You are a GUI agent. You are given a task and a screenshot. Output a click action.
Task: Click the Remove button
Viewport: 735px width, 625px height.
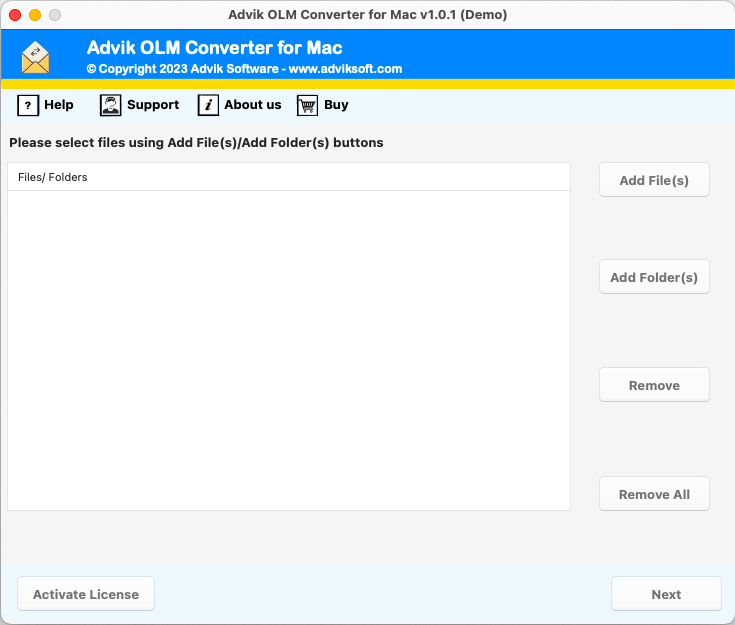[x=654, y=385]
